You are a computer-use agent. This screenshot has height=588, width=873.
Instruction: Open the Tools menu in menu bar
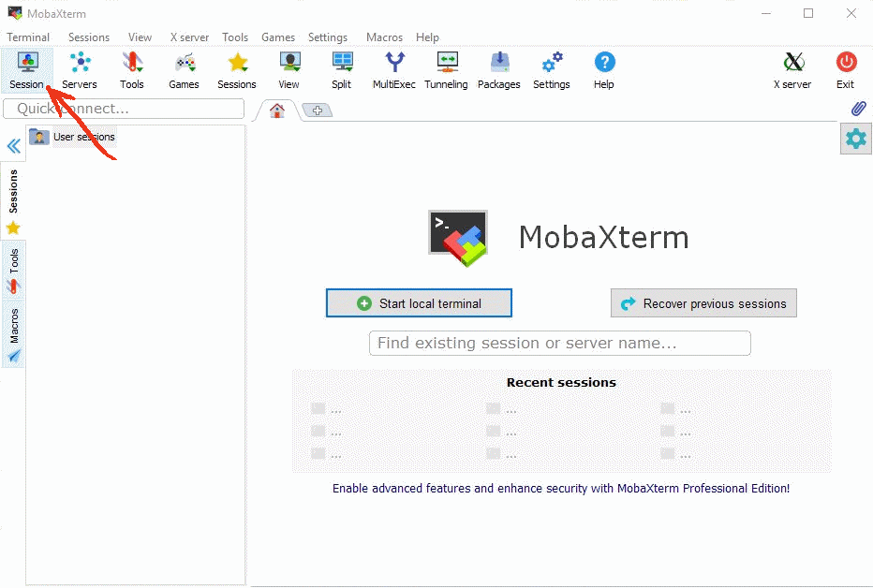click(x=235, y=37)
